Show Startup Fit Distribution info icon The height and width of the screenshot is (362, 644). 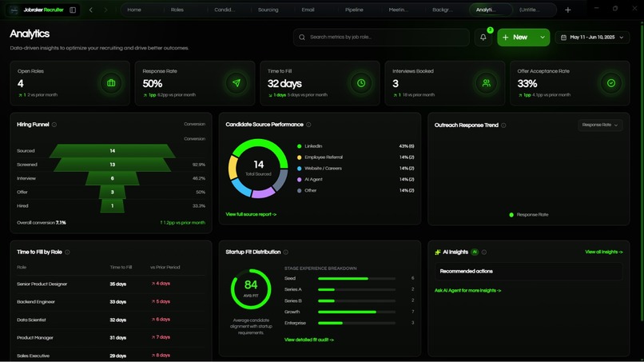(x=286, y=253)
